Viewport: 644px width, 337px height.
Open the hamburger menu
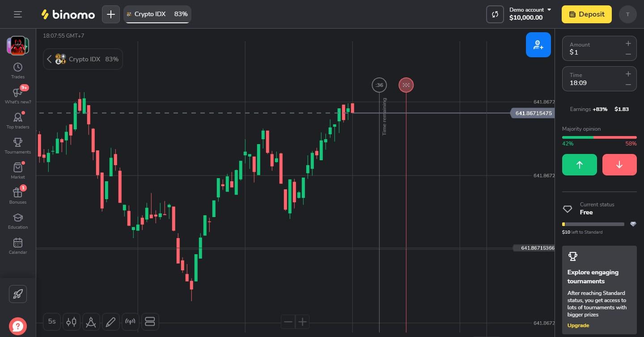pos(18,14)
